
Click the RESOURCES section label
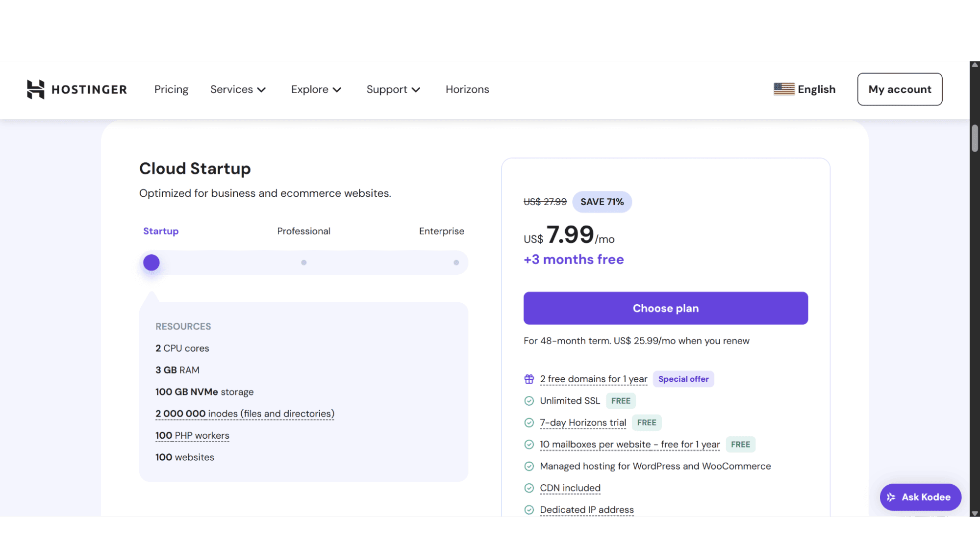coord(183,327)
